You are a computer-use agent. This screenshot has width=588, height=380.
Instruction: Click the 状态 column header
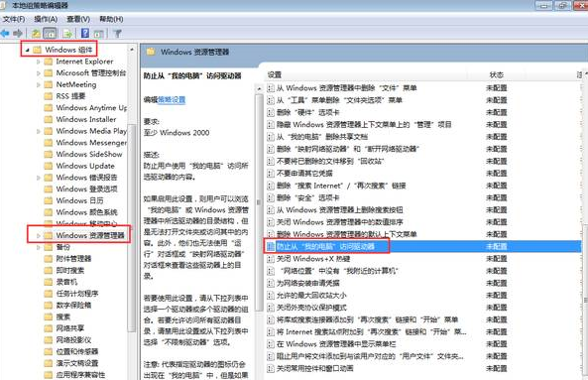496,75
